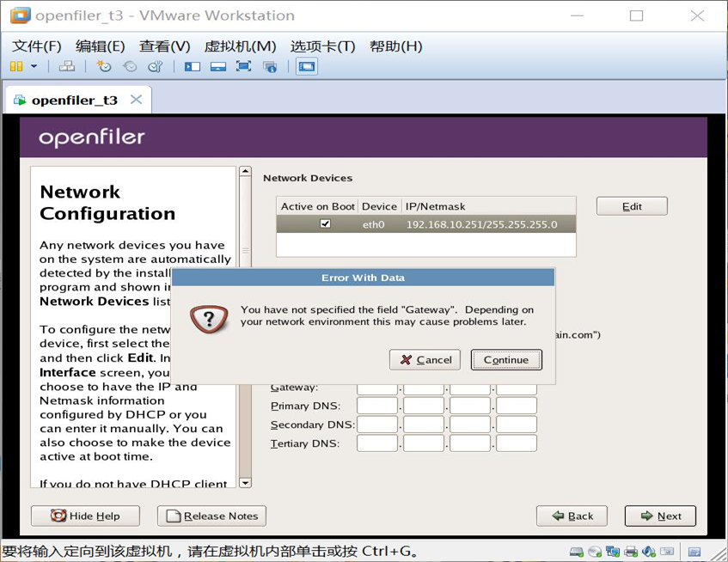This screenshot has height=562, width=728.
Task: Open the 编辑(E) menu
Action: point(100,46)
